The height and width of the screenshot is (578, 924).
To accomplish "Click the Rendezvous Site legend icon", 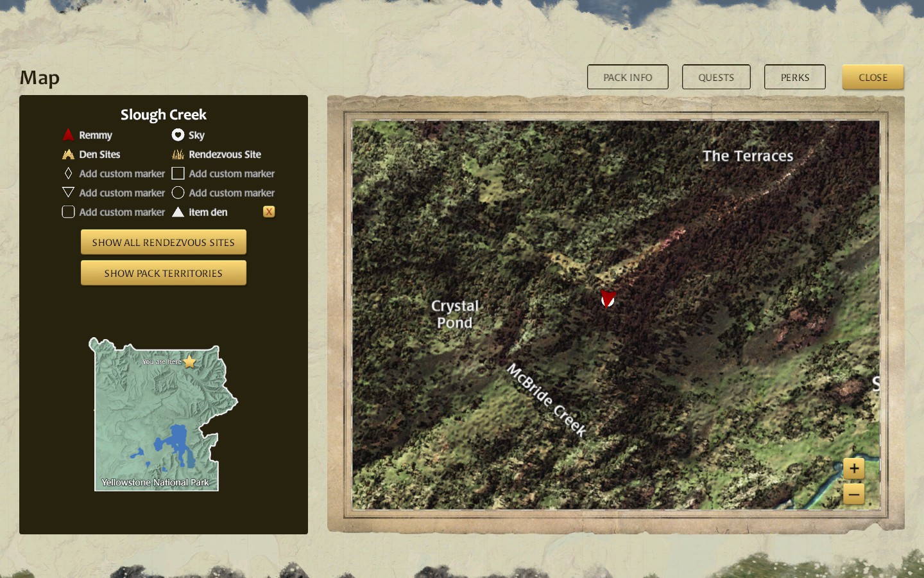I will [x=178, y=154].
